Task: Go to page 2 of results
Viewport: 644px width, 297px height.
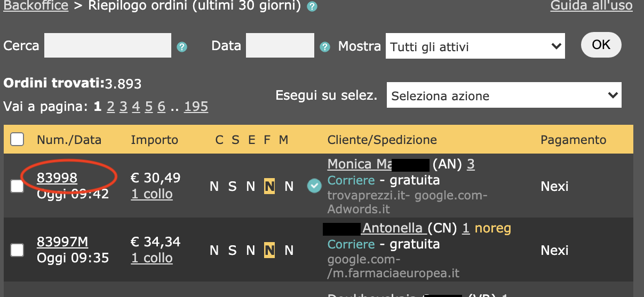Action: click(110, 107)
